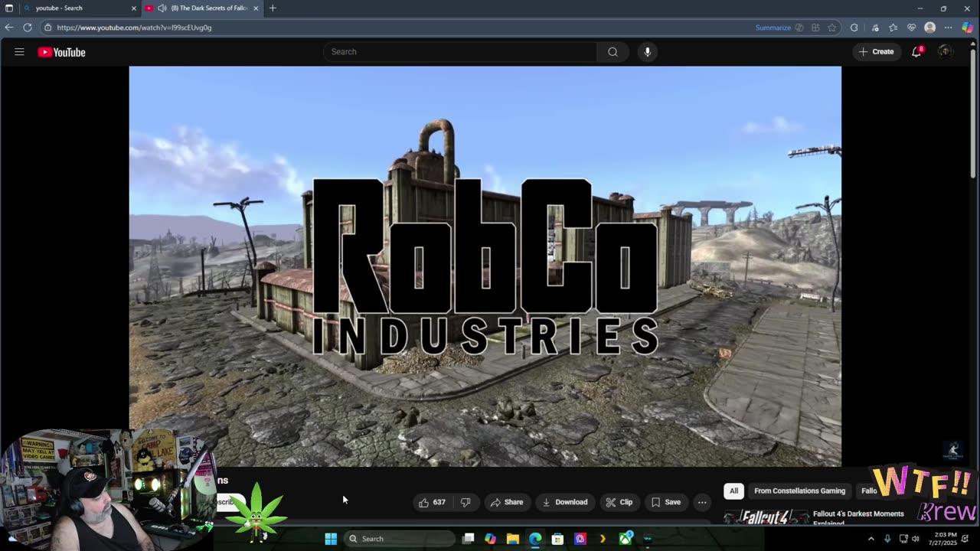The width and height of the screenshot is (980, 551).
Task: Open browser Extensions icon
Action: coord(854,28)
